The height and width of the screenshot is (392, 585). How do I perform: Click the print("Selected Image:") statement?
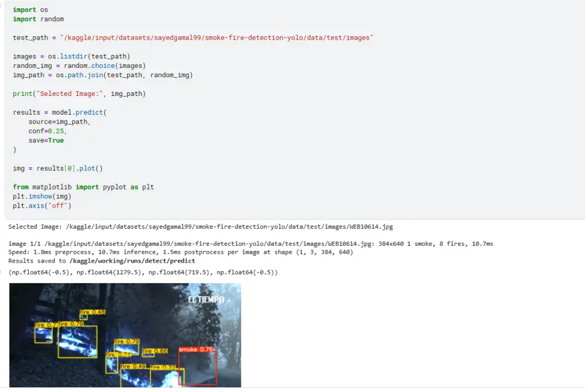click(x=79, y=94)
